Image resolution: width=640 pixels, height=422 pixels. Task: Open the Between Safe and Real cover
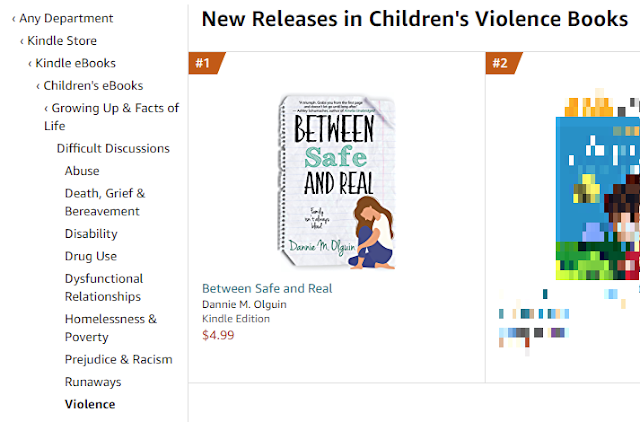coord(336,182)
